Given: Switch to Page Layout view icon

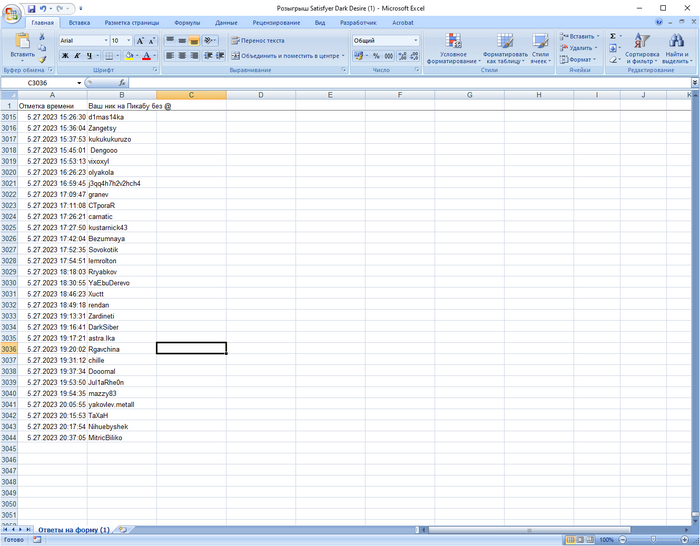Looking at the screenshot, I should point(580,540).
